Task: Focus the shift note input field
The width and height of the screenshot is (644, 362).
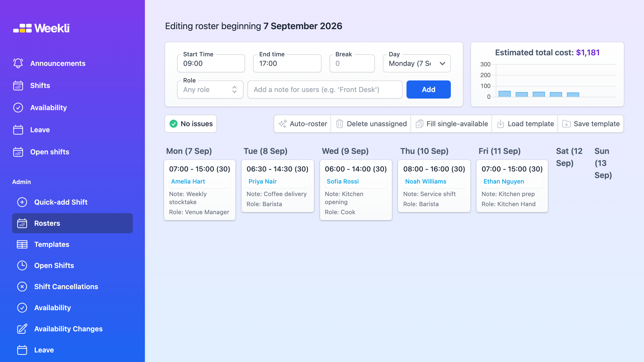Action: [325, 89]
